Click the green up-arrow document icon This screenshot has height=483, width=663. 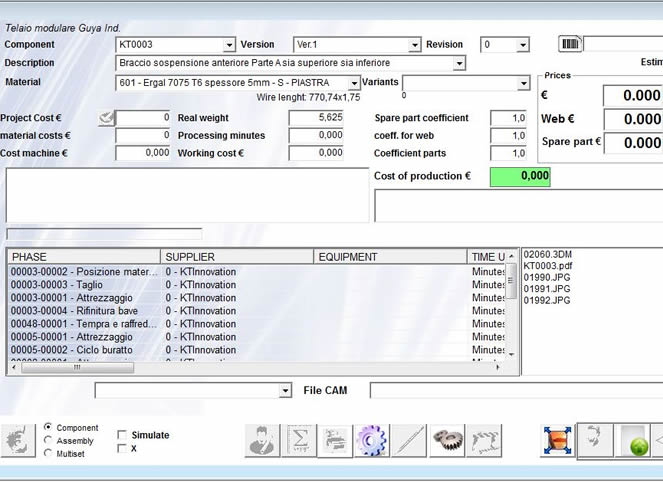coord(633,440)
